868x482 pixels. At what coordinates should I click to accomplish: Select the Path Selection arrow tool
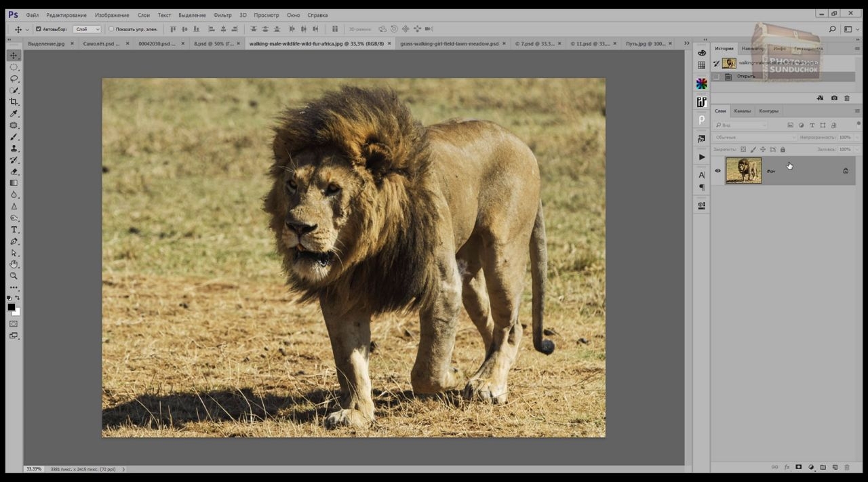[x=14, y=253]
